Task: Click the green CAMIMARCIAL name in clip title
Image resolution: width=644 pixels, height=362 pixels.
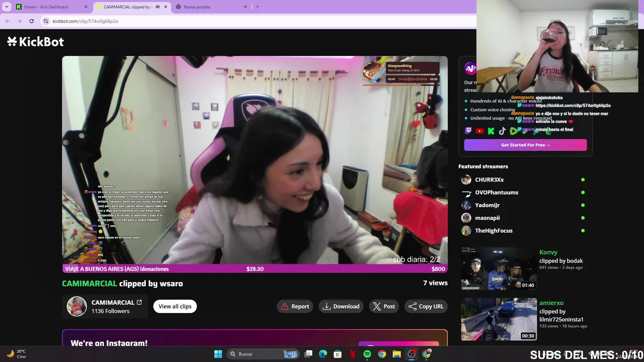Action: [x=90, y=284]
